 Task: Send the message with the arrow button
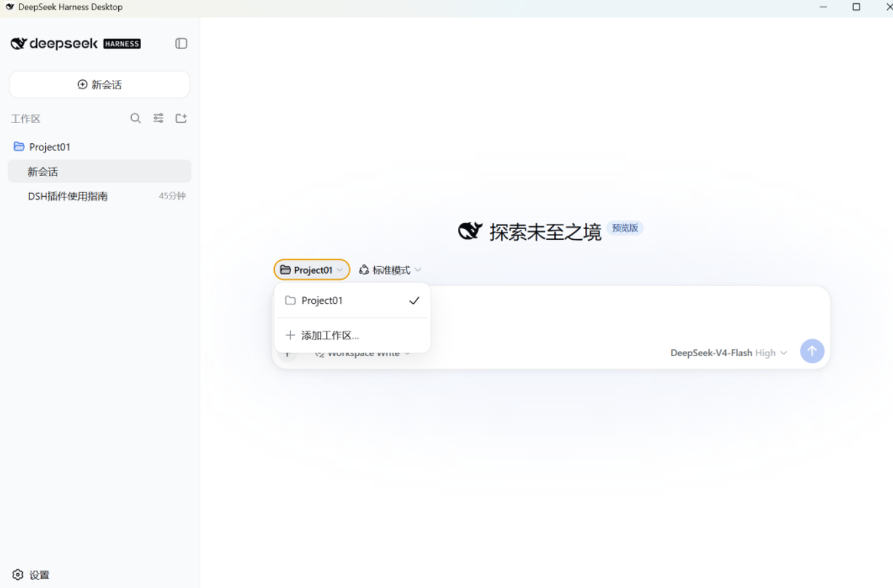(812, 351)
